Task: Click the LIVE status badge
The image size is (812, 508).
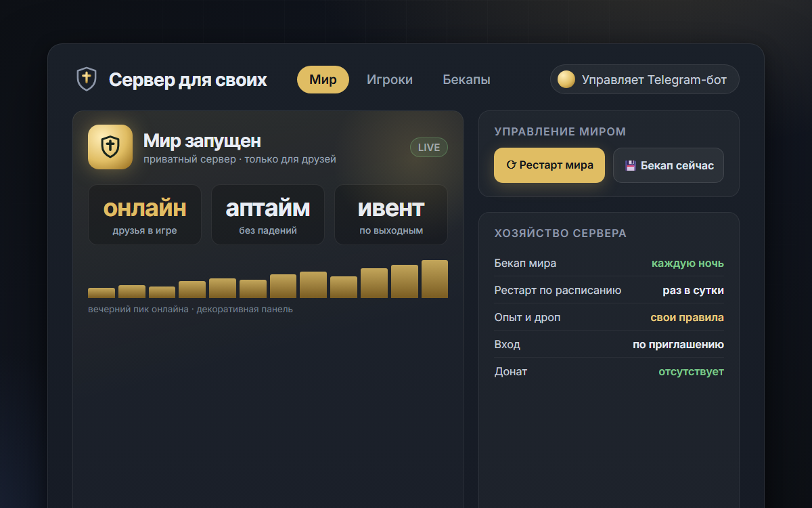Action: click(x=429, y=147)
